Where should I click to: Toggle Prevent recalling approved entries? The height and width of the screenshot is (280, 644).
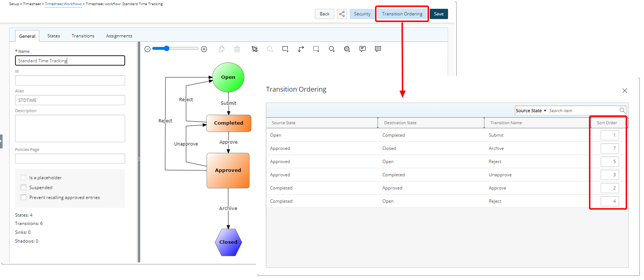coord(24,198)
